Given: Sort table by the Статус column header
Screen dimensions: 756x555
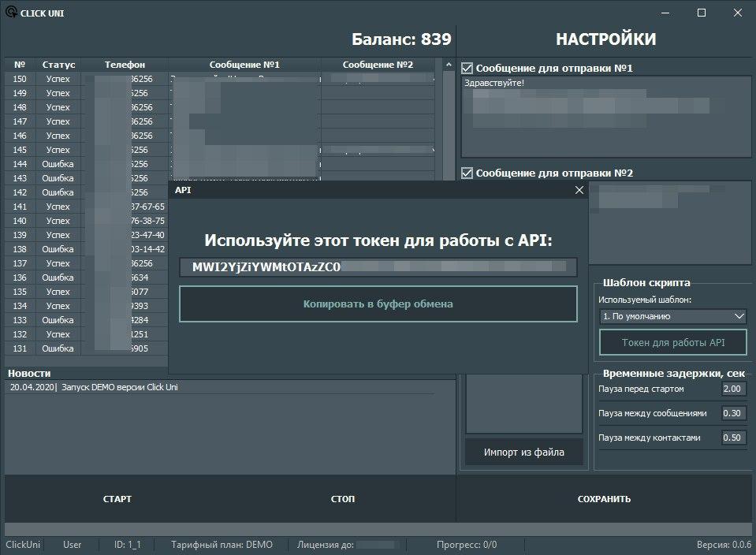Looking at the screenshot, I should pyautogui.click(x=59, y=65).
